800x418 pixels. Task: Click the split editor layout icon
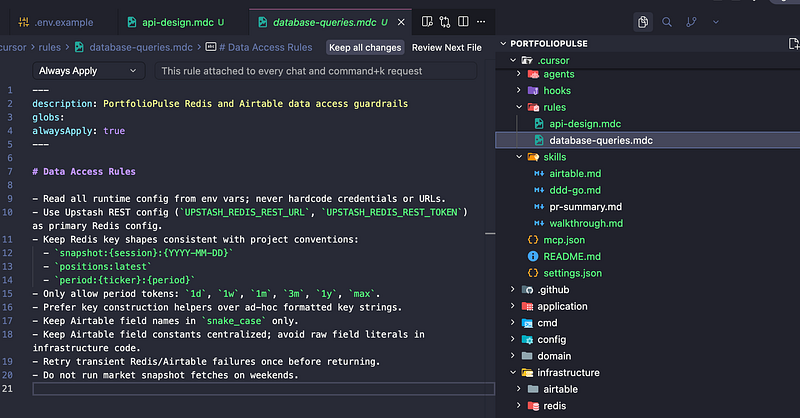click(463, 21)
